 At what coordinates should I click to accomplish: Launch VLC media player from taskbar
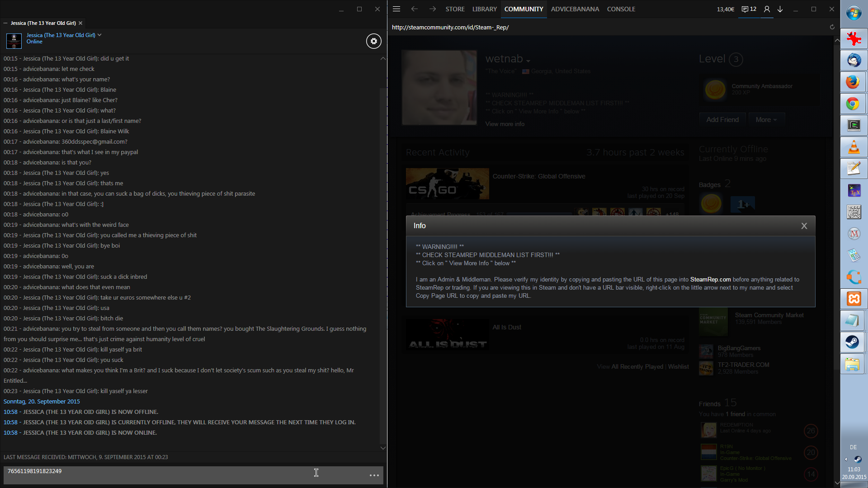point(853,147)
